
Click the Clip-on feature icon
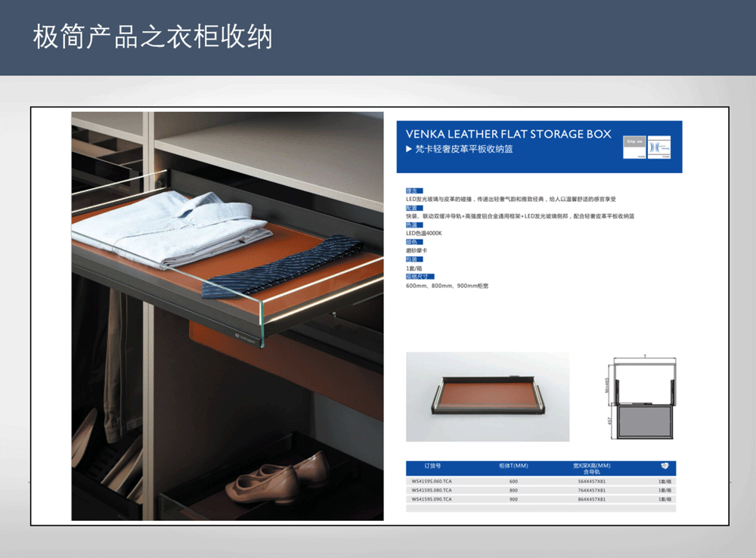tap(634, 147)
